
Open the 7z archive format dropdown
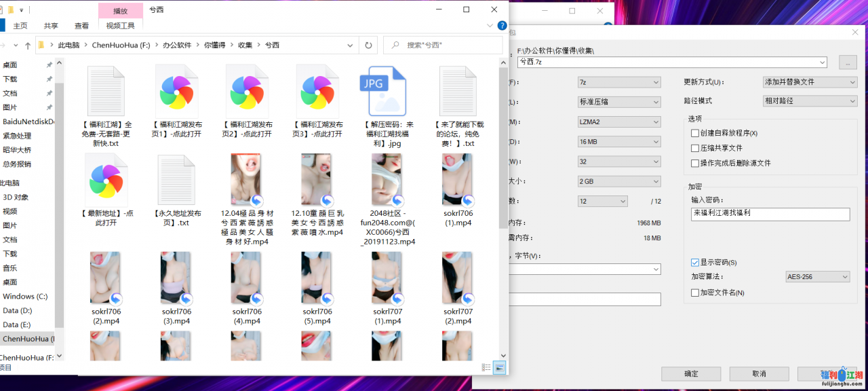[618, 82]
